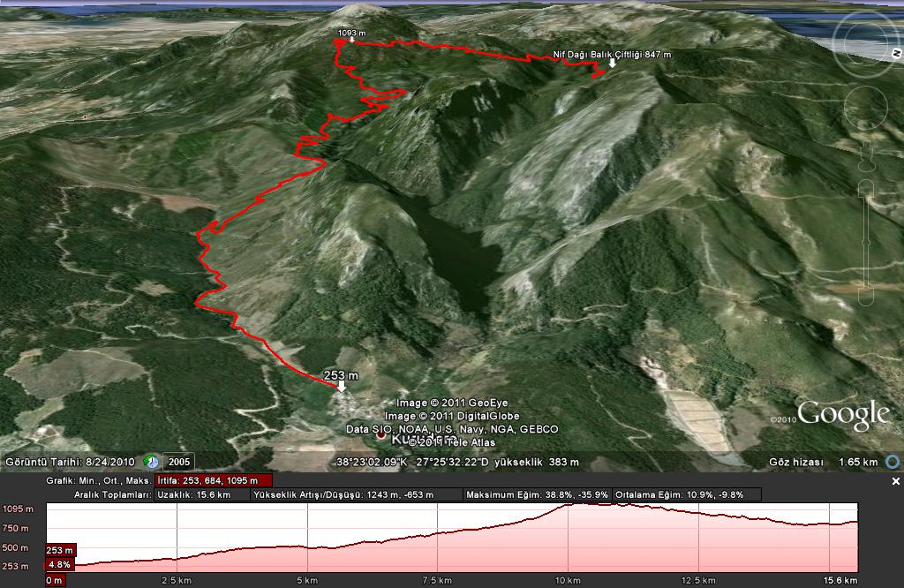This screenshot has height=588, width=904.
Task: Select the 1093 m summit placemark
Action: point(351,35)
